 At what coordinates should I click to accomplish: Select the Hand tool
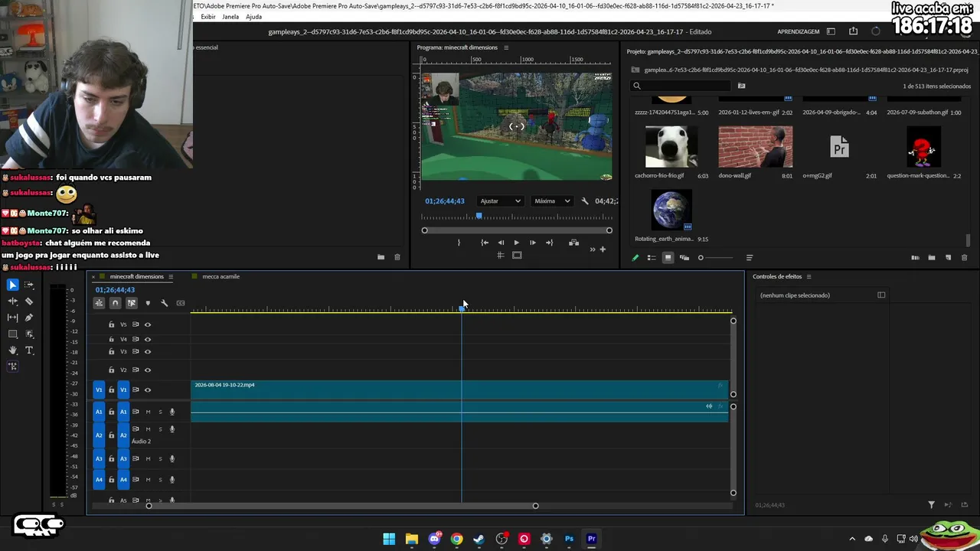pyautogui.click(x=12, y=350)
